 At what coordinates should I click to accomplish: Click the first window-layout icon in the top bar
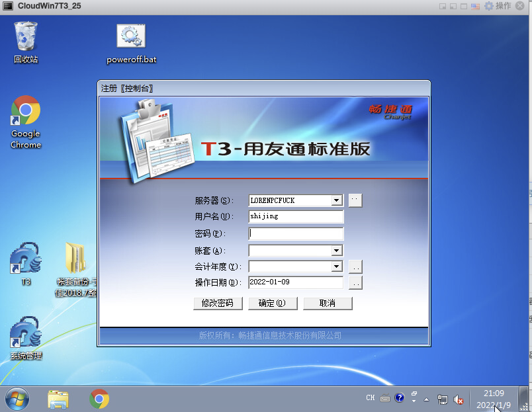tap(443, 6)
